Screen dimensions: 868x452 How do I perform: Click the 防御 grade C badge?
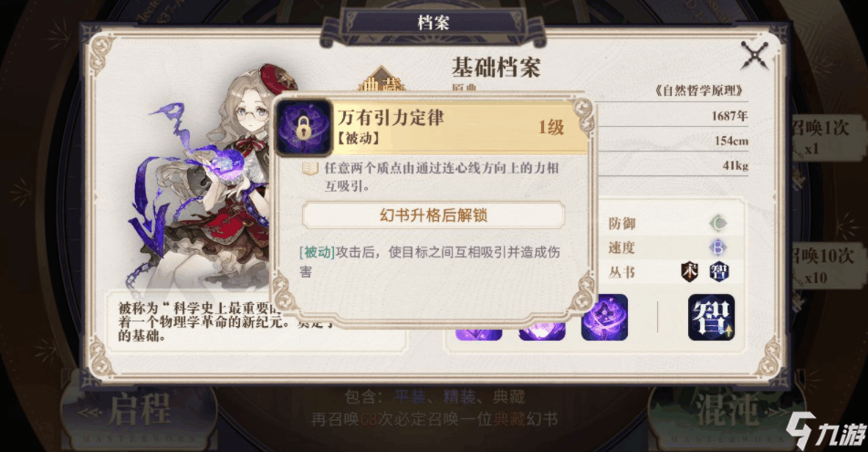coord(718,223)
